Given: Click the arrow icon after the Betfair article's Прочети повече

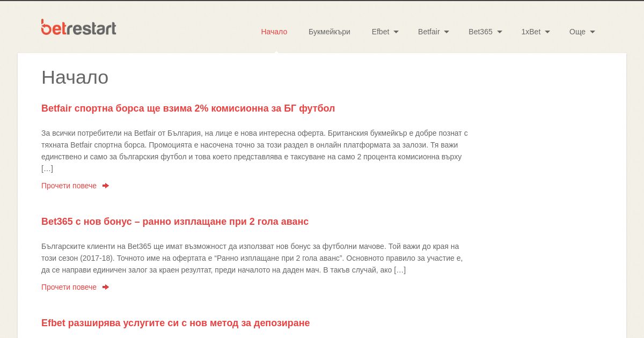Looking at the screenshot, I should (x=106, y=186).
